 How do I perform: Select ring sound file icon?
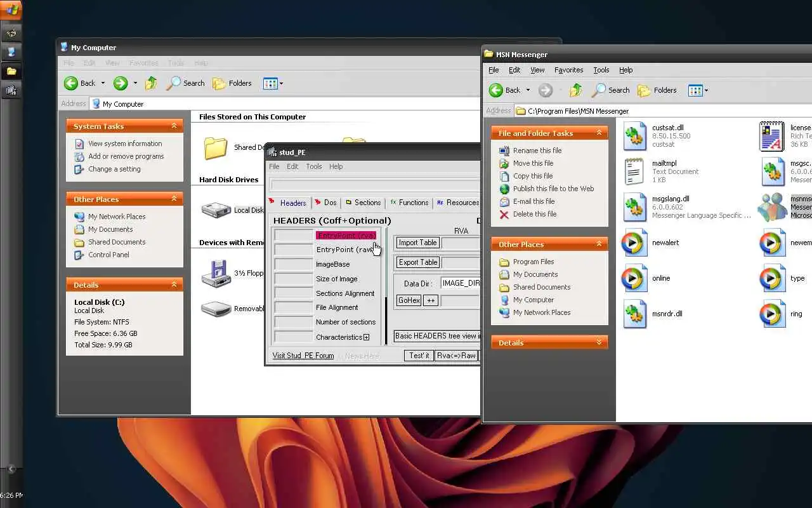coord(772,314)
